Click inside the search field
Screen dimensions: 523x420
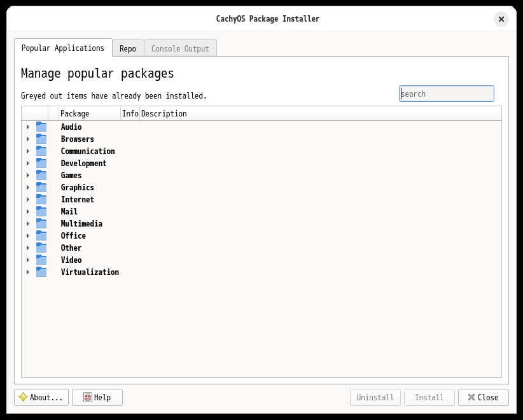445,93
